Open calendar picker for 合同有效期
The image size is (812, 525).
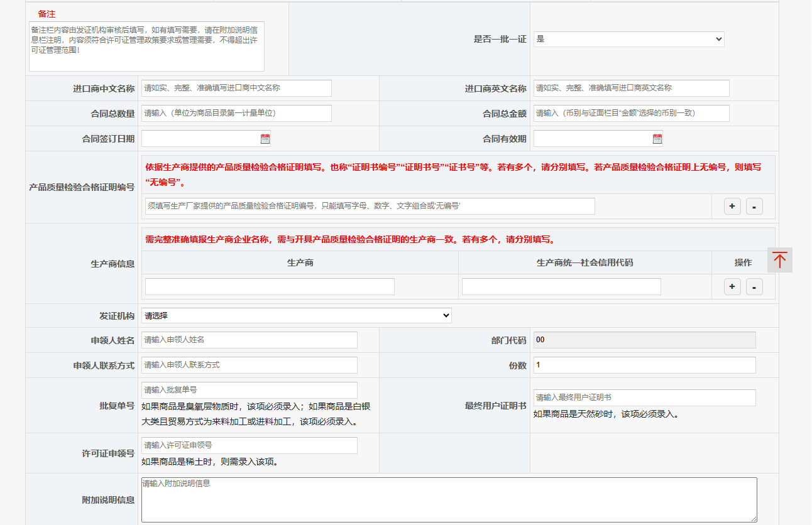click(x=657, y=139)
